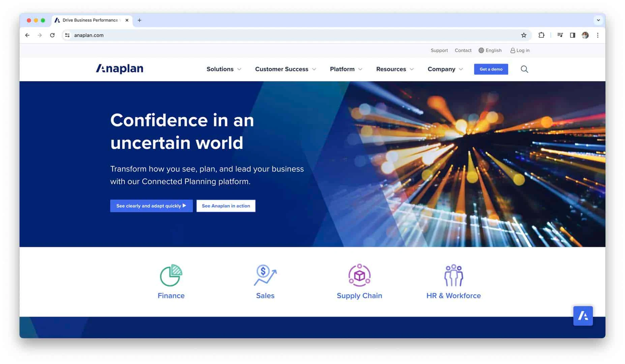
Task: Open the Contact link
Action: click(463, 50)
